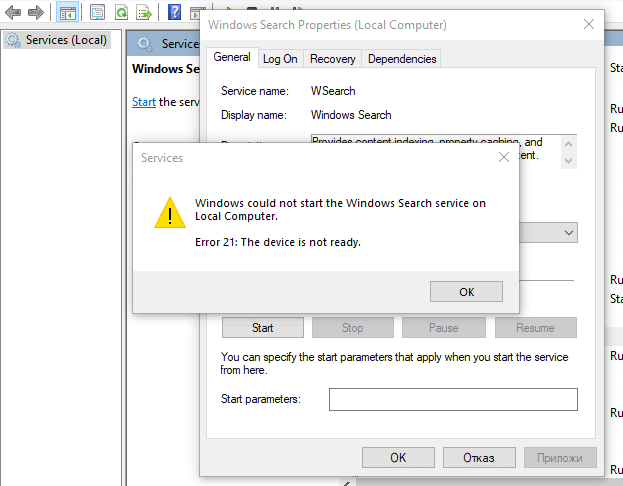Open the Dependencies tab
623x486 pixels.
[402, 59]
